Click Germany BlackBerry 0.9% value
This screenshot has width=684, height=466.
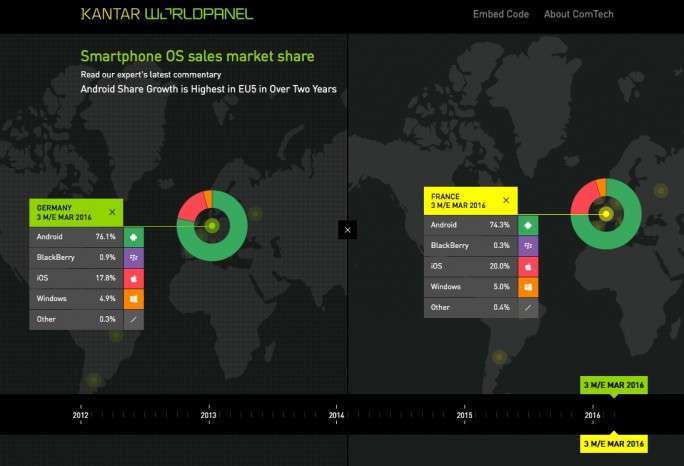pyautogui.click(x=107, y=257)
